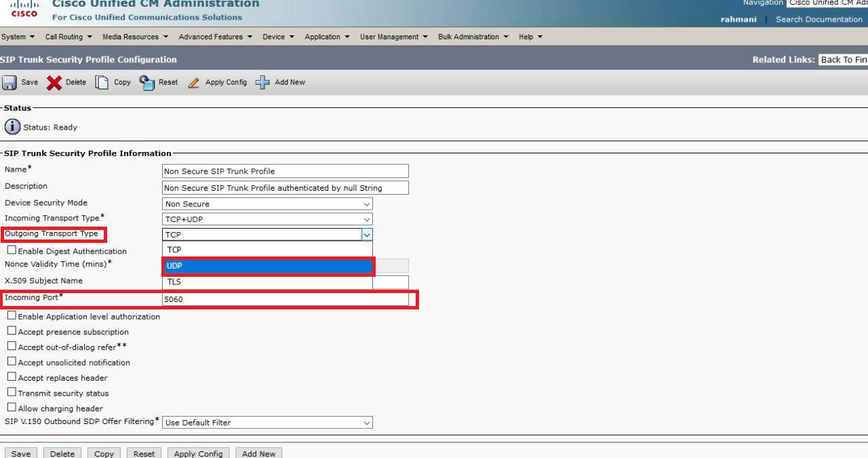This screenshot has height=458, width=868.
Task: Click the Apply Config label in top toolbar
Action: pos(226,82)
